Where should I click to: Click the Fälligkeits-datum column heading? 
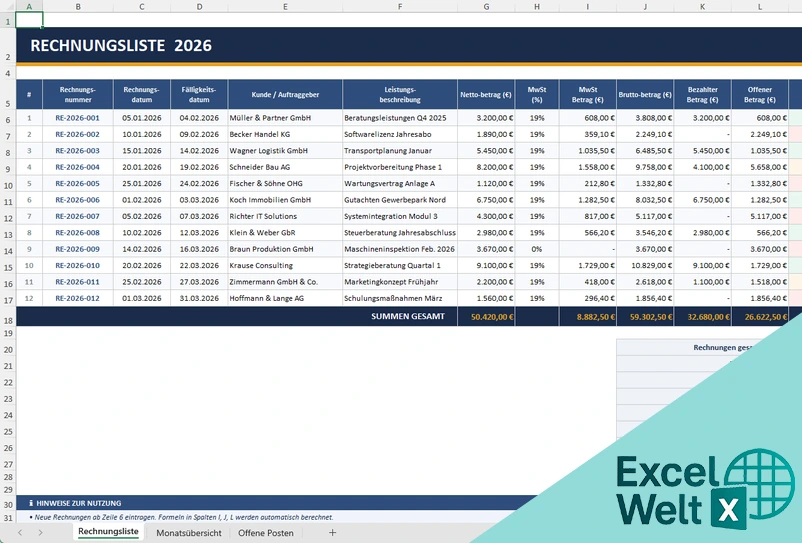pos(199,95)
